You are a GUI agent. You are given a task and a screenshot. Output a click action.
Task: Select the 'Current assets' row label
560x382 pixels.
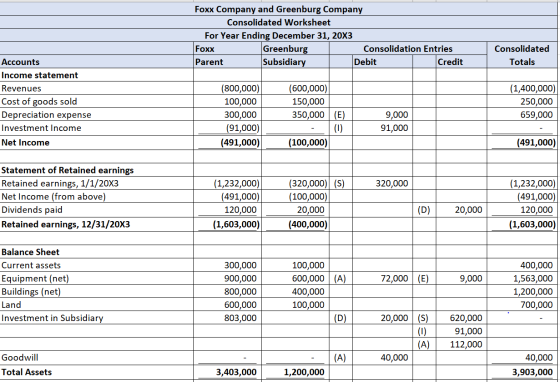click(31, 266)
